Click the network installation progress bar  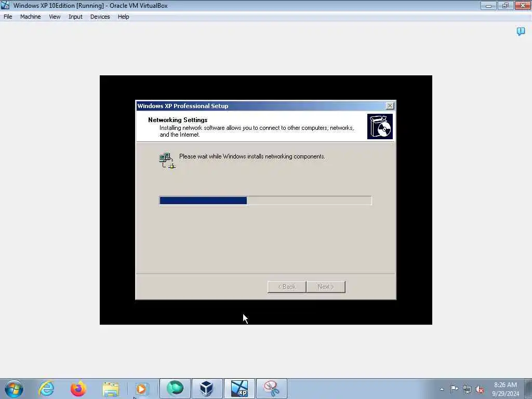coord(265,201)
